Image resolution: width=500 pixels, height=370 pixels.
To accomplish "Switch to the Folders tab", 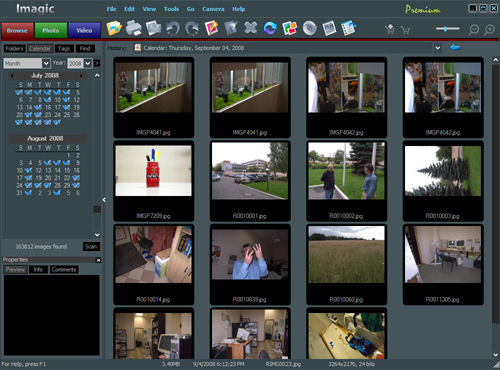I will [15, 49].
